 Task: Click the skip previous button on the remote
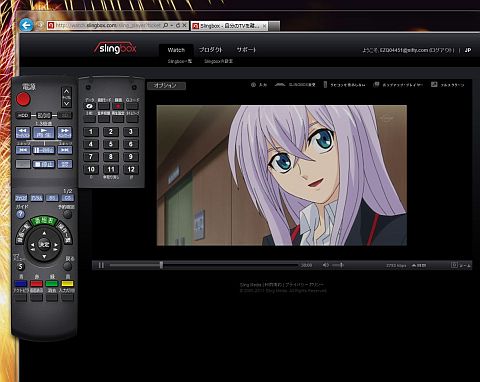coord(23,150)
